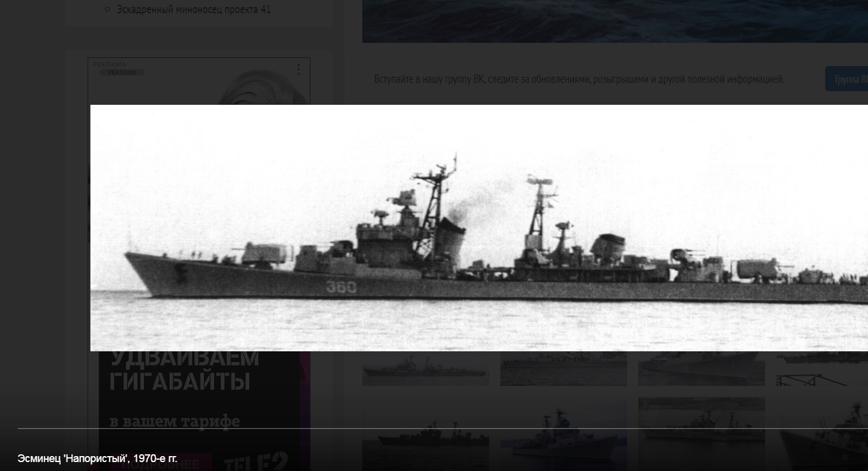This screenshot has height=471, width=868.
Task: Click the caption 'Эсминец Напористый, 1970-е гг.'
Action: (98, 458)
